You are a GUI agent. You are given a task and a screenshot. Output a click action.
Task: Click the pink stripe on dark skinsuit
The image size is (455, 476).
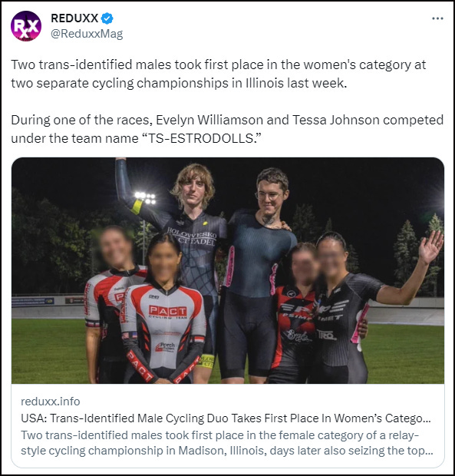pyautogui.click(x=229, y=266)
